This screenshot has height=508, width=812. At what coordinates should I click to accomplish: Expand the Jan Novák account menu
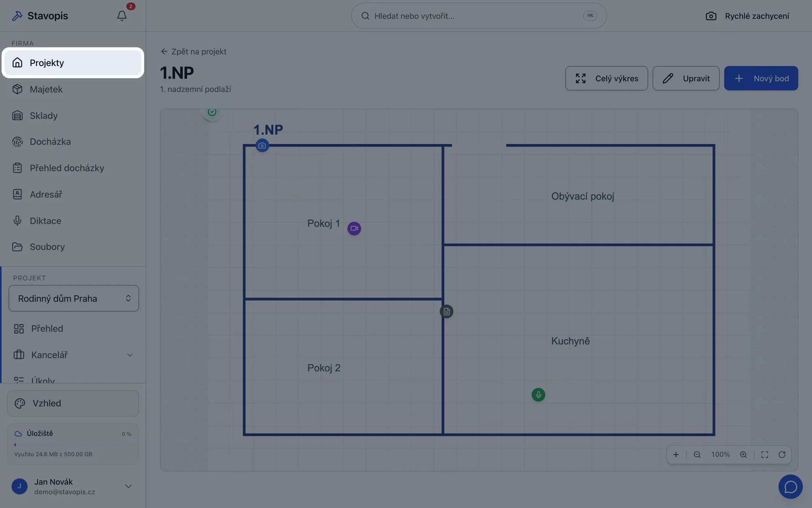[73, 486]
